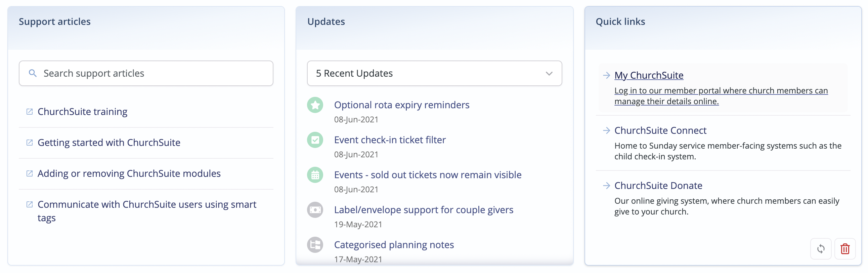Open Getting started with ChurchSuite article
This screenshot has width=868, height=273.
click(x=109, y=143)
